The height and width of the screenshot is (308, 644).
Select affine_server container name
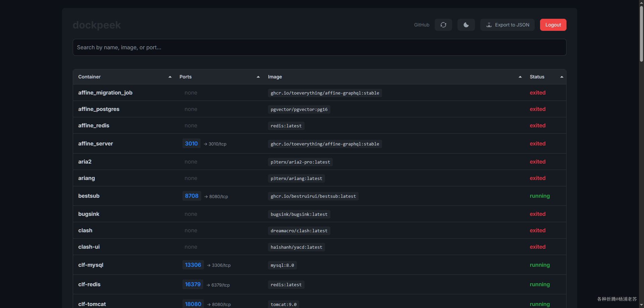pos(96,143)
